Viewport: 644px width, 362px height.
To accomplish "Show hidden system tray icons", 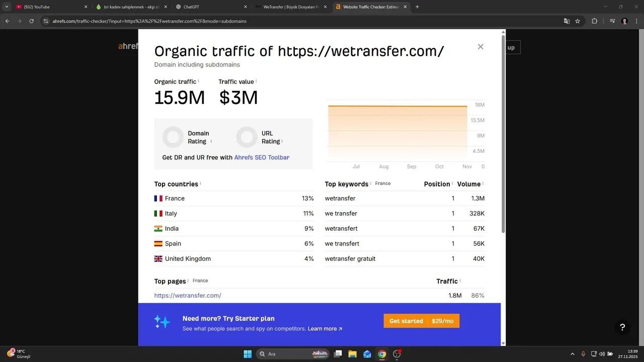I will 572,354.
